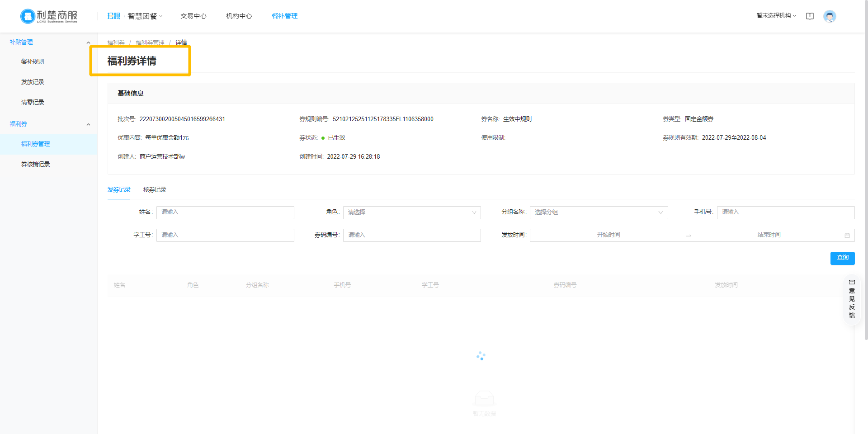Click the page vertical scrollbar

click(866, 170)
